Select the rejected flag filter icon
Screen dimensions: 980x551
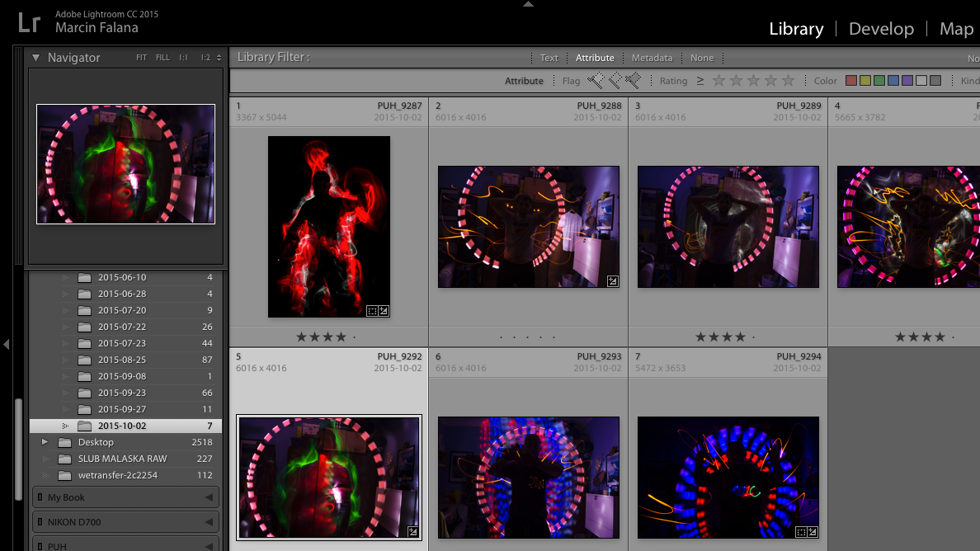tap(634, 80)
